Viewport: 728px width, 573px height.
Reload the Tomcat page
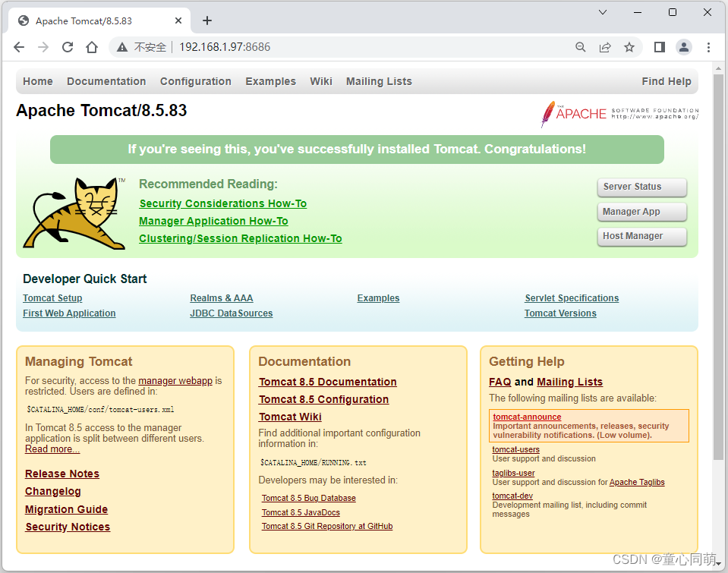coord(68,47)
